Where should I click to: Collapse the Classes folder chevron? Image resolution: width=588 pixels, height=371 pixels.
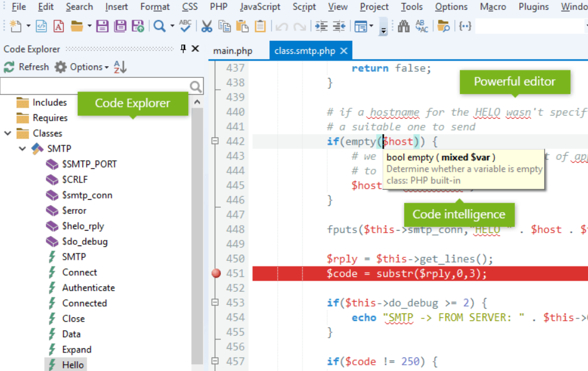(8, 133)
